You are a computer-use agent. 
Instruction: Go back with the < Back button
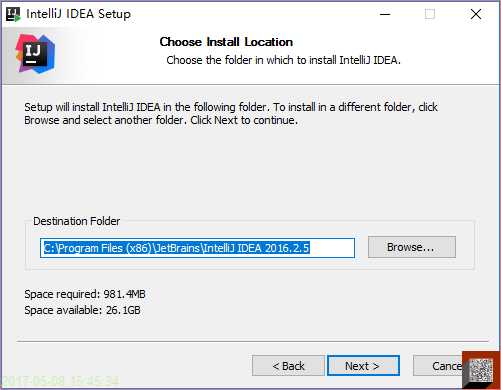(x=288, y=366)
